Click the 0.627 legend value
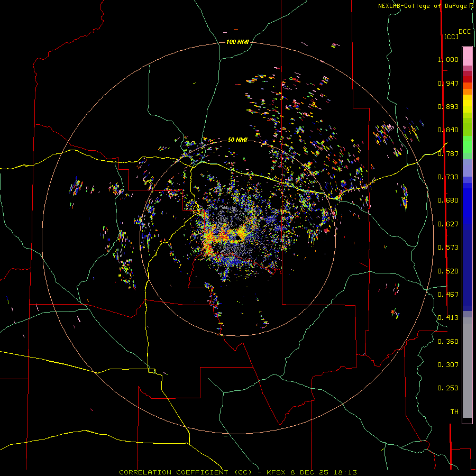 (448, 224)
